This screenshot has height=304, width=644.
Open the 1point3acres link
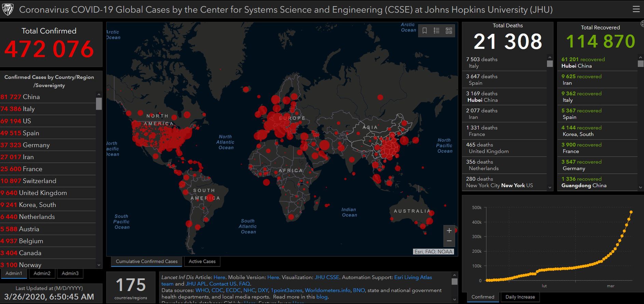286,290
